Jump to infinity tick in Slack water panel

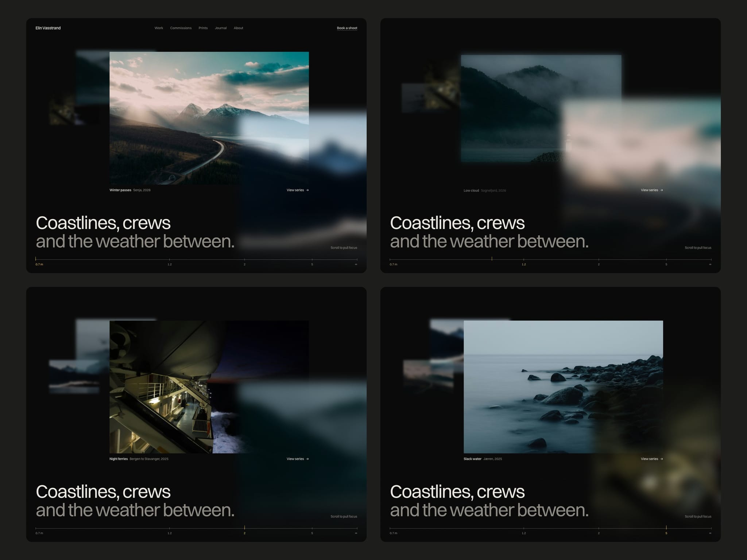pyautogui.click(x=710, y=533)
